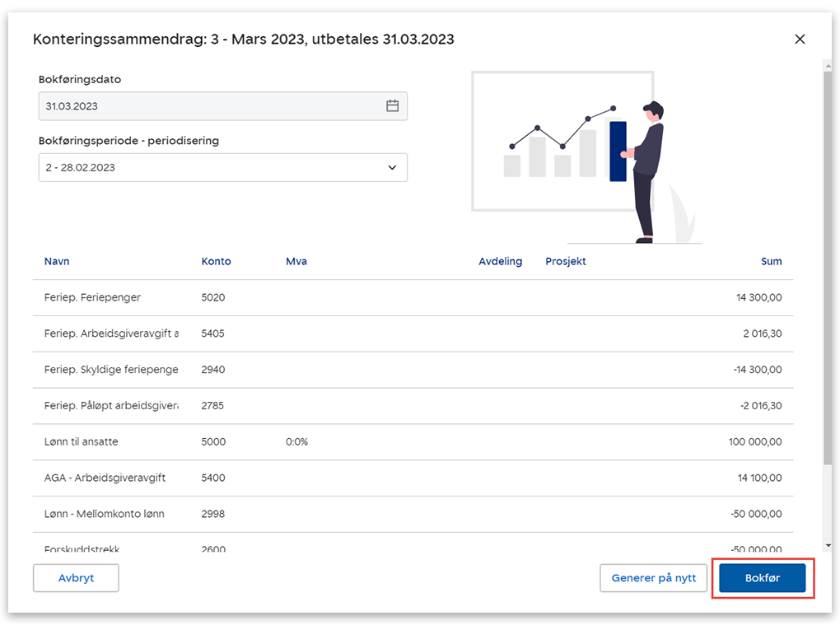Close the Konteringssammendrag dialog

click(799, 39)
